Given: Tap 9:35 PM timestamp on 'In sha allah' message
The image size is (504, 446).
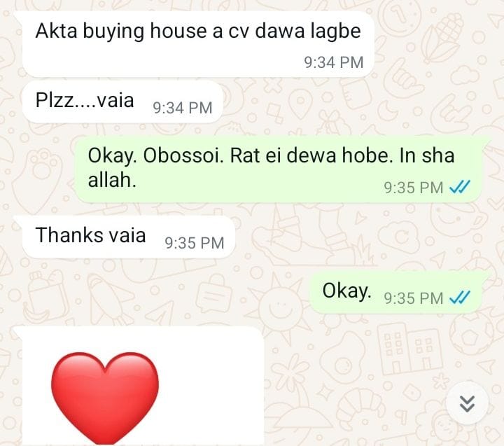Looking at the screenshot, I should pyautogui.click(x=414, y=188).
